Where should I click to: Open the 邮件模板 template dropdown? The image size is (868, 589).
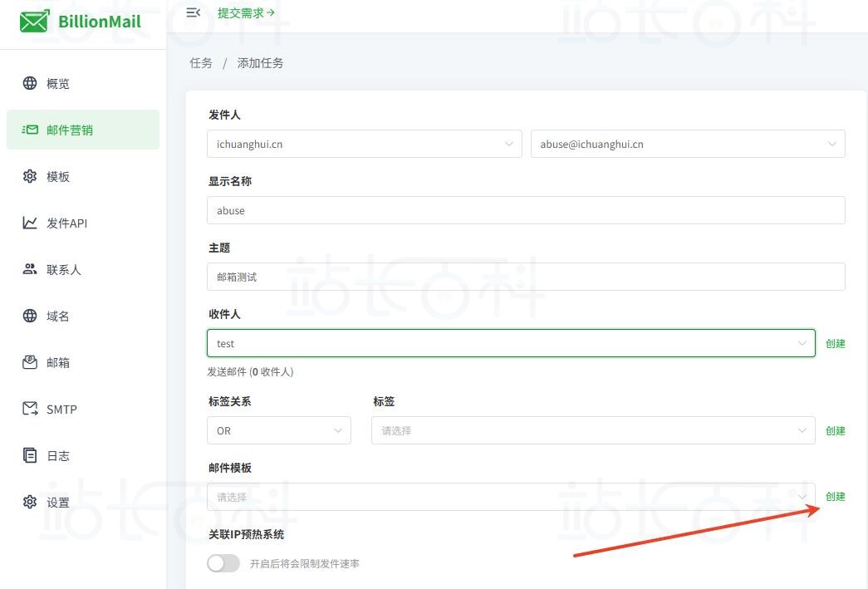coord(511,497)
